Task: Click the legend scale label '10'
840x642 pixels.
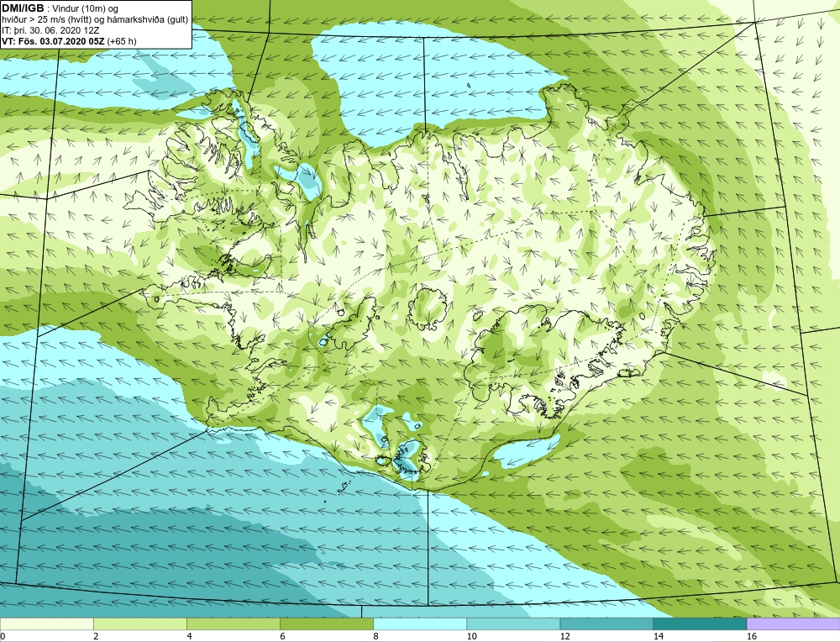Action: click(471, 637)
